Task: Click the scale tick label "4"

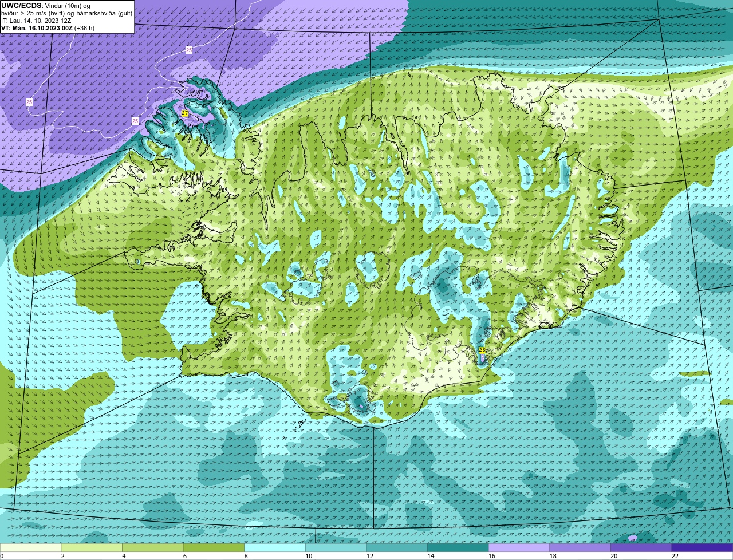Action: (124, 556)
